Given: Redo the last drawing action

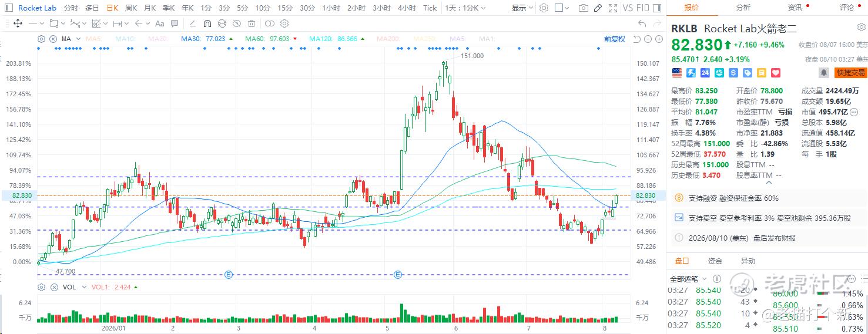Looking at the screenshot, I should tap(658, 23).
